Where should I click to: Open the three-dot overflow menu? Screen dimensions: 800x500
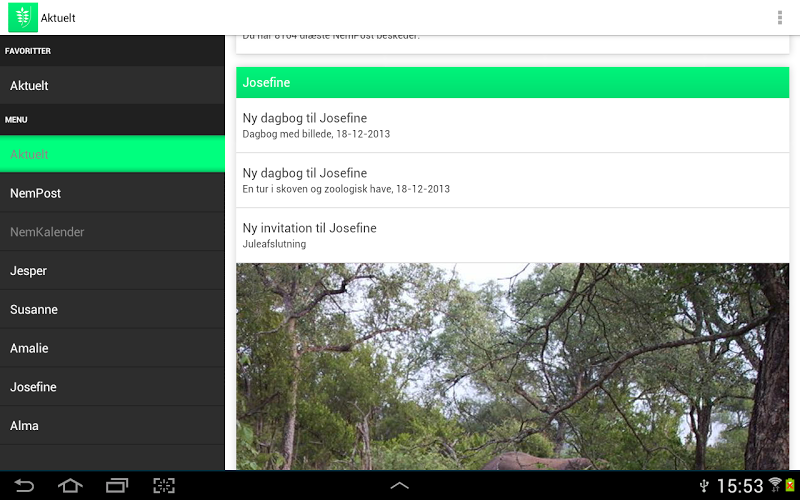780,17
